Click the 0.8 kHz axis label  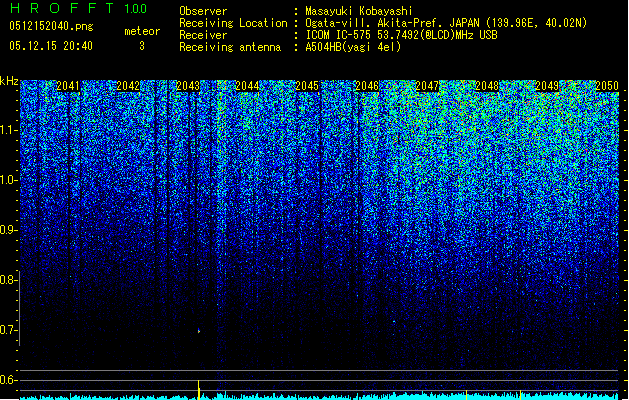[8, 280]
